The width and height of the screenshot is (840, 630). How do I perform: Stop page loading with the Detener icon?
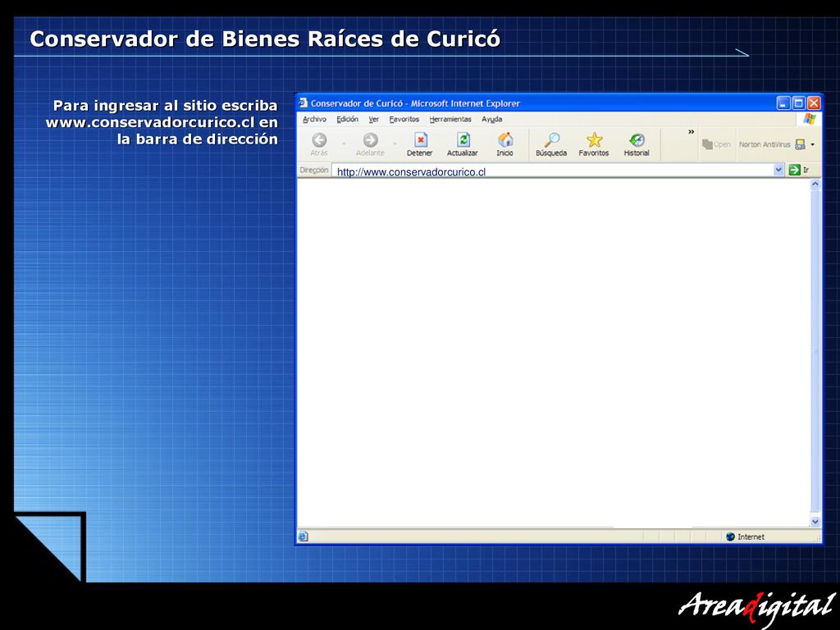point(421,140)
